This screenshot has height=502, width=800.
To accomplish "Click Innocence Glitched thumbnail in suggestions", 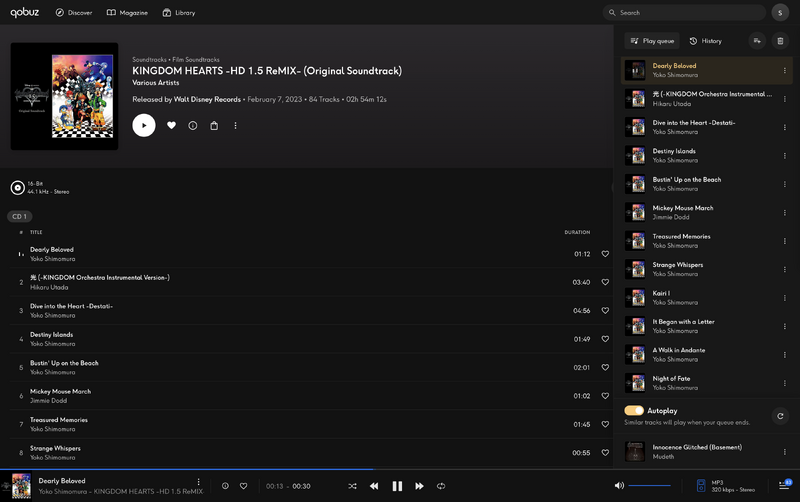I will (635, 452).
